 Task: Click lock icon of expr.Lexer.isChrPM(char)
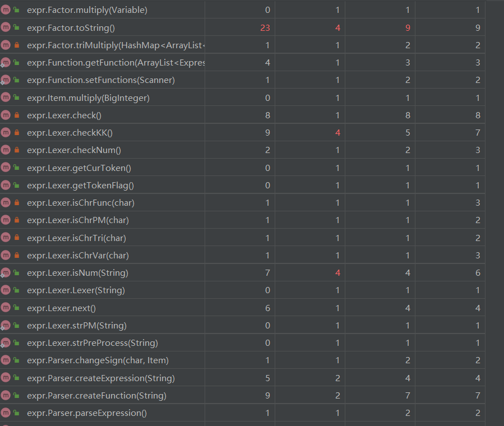click(17, 220)
